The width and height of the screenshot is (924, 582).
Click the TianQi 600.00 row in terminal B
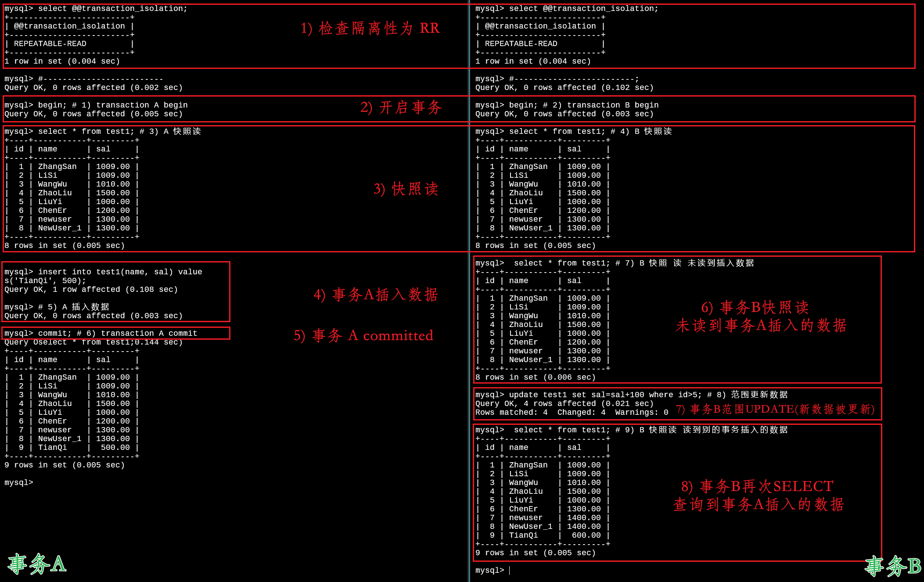point(543,535)
